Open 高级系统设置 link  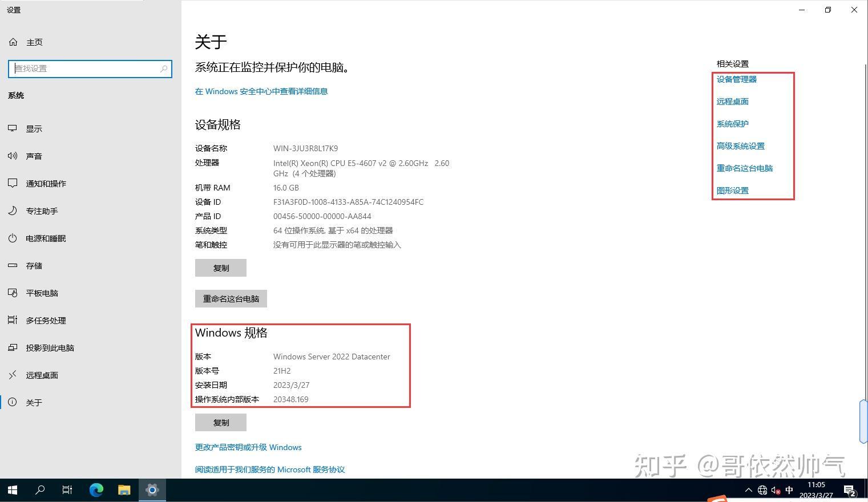point(741,146)
